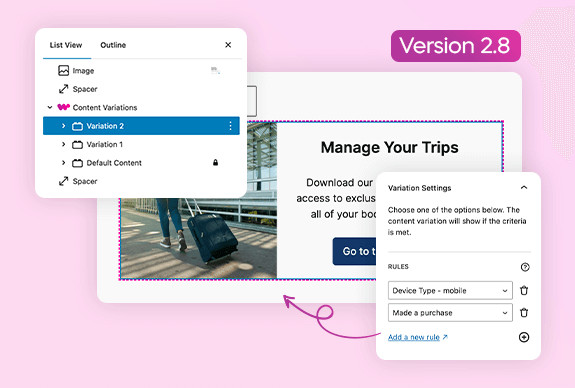Click the Image block icon

[63, 70]
